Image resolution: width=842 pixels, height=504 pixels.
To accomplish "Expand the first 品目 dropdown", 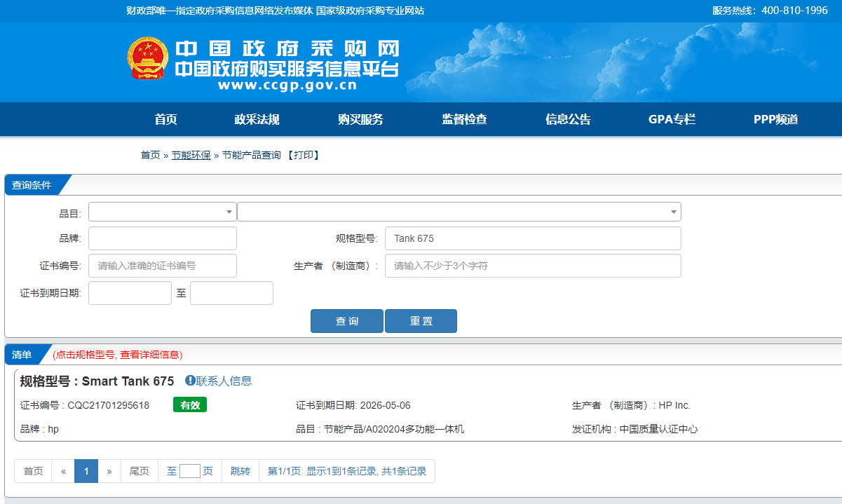I will [163, 212].
